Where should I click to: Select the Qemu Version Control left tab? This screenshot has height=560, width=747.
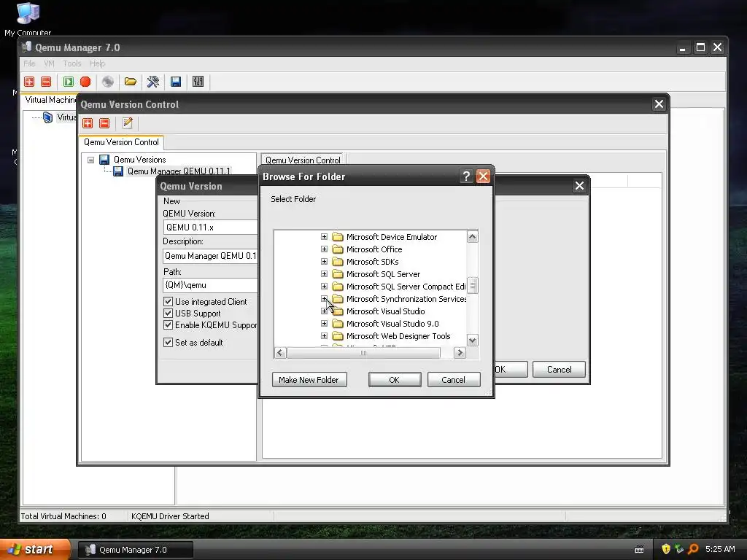tap(122, 142)
